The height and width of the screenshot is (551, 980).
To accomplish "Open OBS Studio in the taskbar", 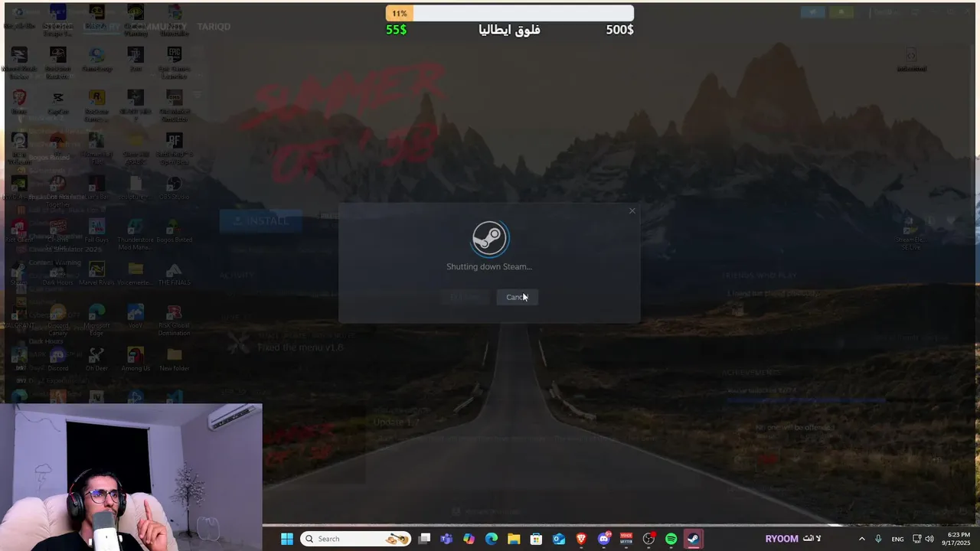I will 648,539.
